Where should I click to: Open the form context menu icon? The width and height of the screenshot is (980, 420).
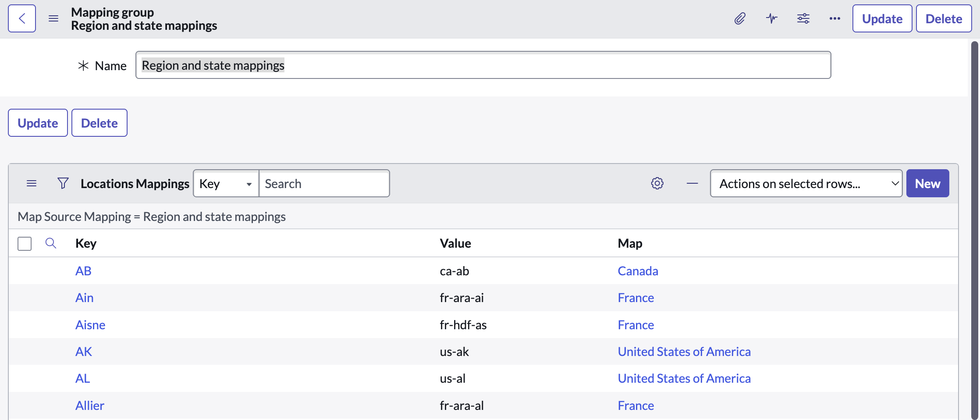click(x=53, y=18)
